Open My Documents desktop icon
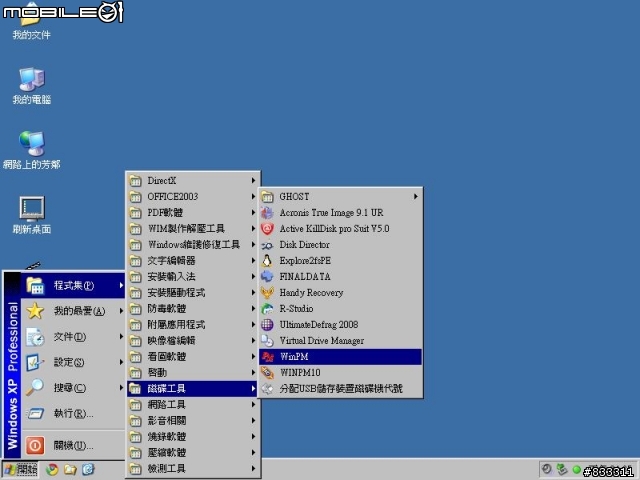The image size is (640, 480). pyautogui.click(x=31, y=22)
